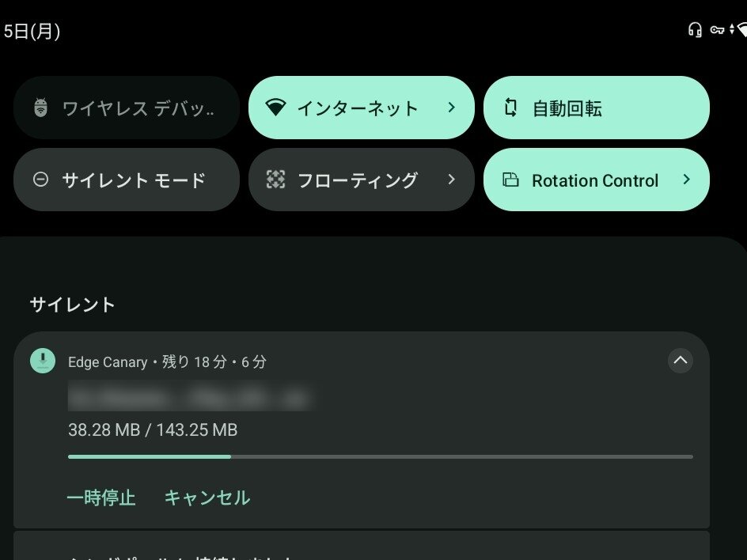Open インターネット tile chevron
Viewport: 747px width, 560px height.
(x=451, y=107)
